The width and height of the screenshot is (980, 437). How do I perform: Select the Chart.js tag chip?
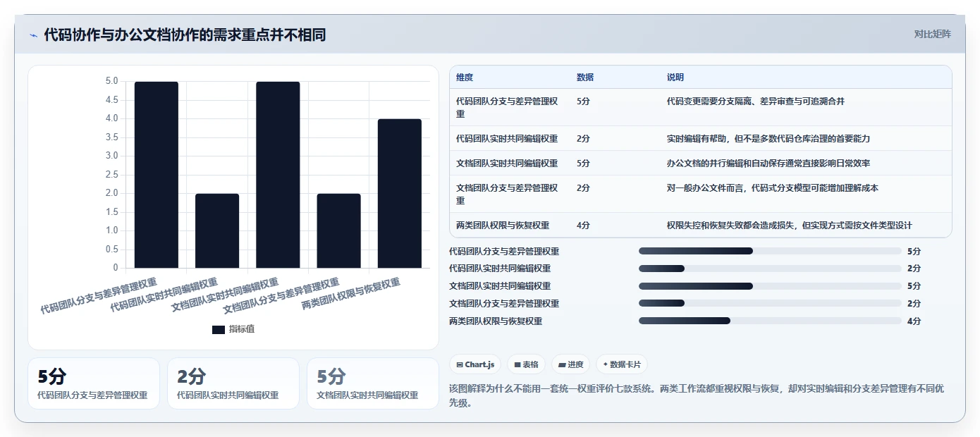(476, 364)
